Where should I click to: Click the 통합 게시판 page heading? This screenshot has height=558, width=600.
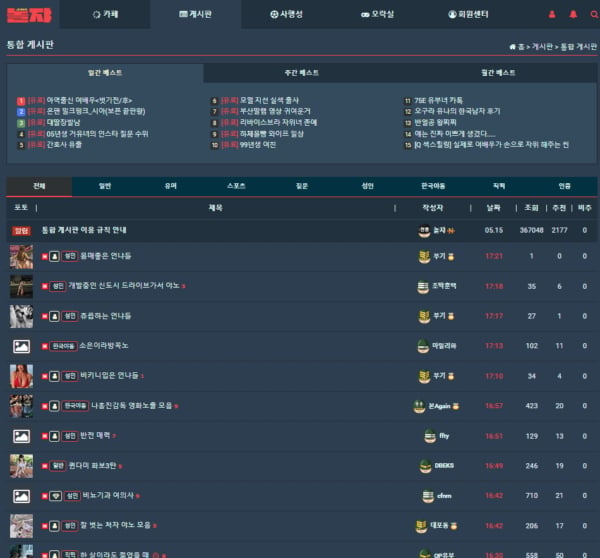click(x=30, y=45)
